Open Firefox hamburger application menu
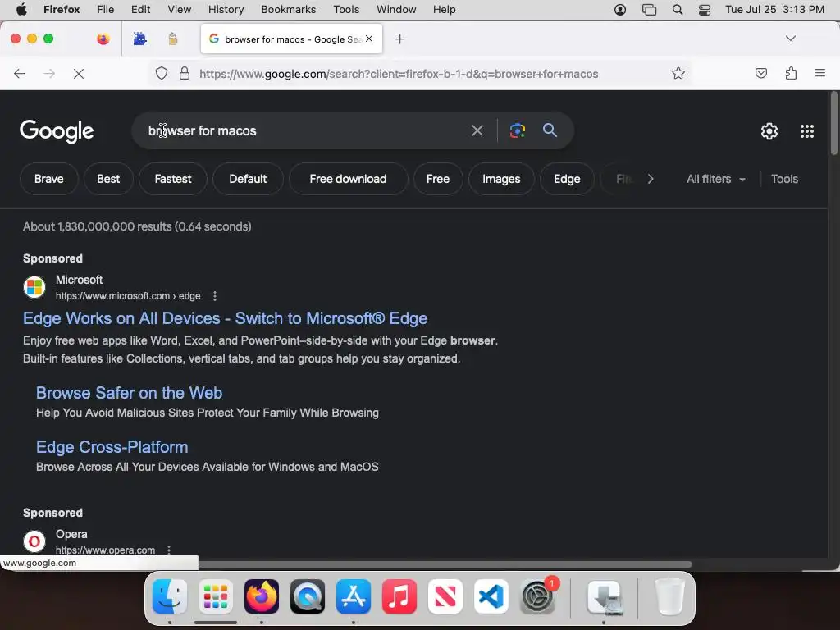The width and height of the screenshot is (840, 630). tap(819, 73)
